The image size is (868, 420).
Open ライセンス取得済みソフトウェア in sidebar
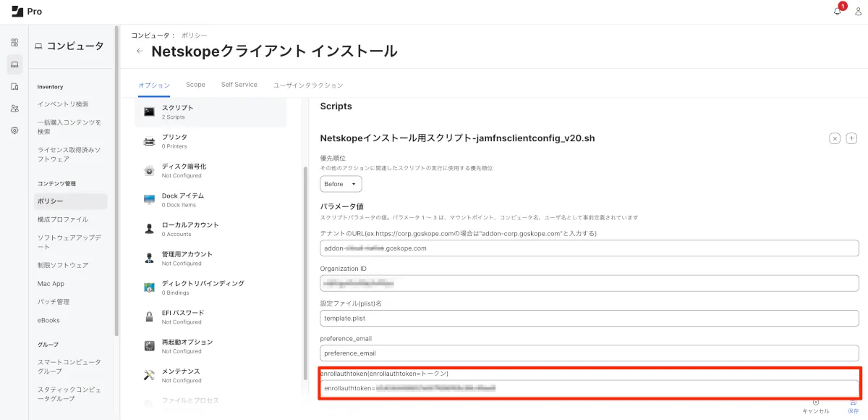coord(69,154)
